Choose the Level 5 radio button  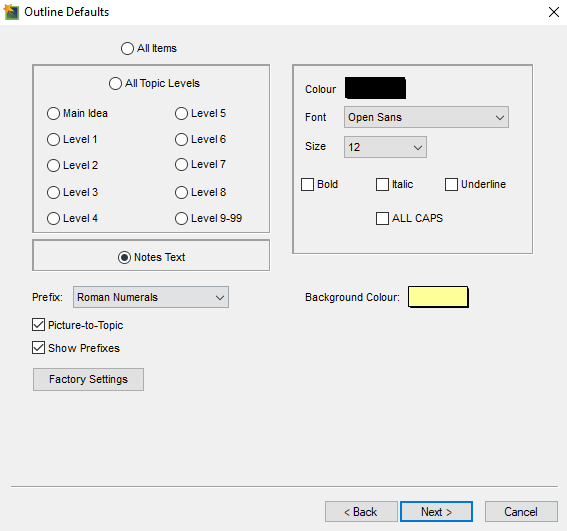181,113
